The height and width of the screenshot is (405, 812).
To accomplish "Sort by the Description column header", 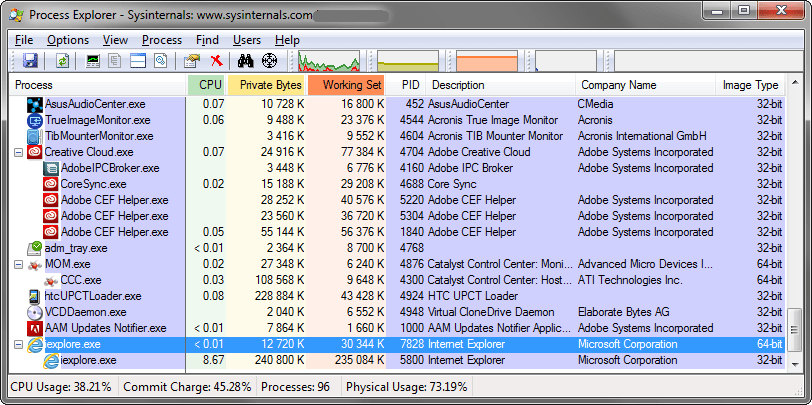I will pos(500,85).
